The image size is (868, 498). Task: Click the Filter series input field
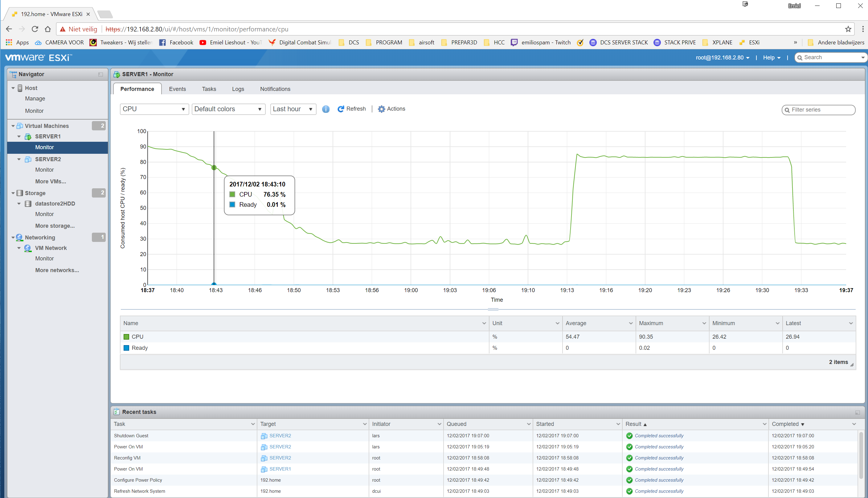(821, 110)
